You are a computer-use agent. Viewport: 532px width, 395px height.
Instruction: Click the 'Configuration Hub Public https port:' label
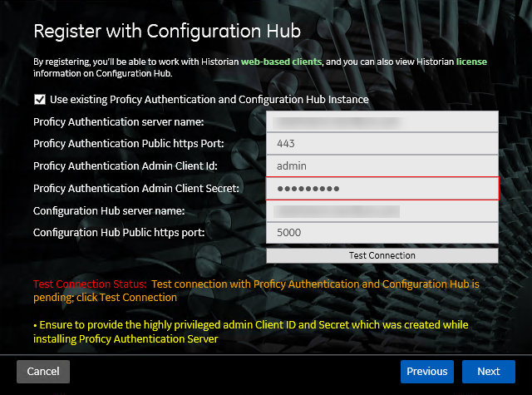119,233
